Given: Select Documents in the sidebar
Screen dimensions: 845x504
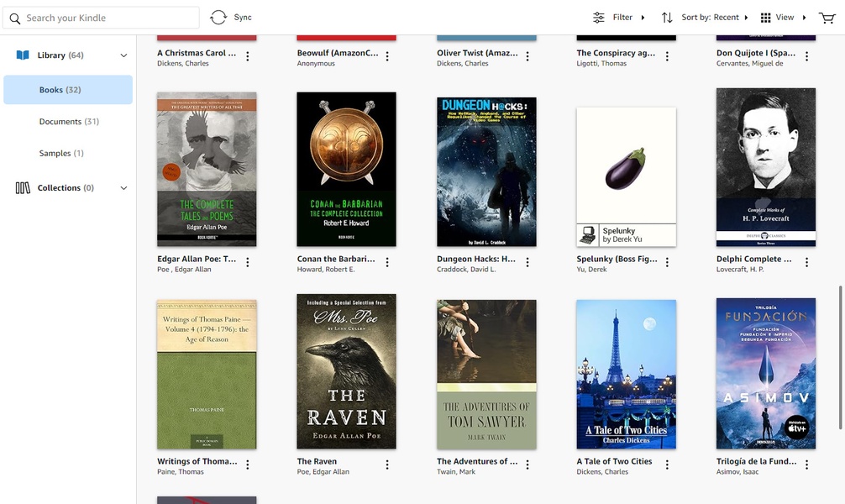Looking at the screenshot, I should [68, 122].
